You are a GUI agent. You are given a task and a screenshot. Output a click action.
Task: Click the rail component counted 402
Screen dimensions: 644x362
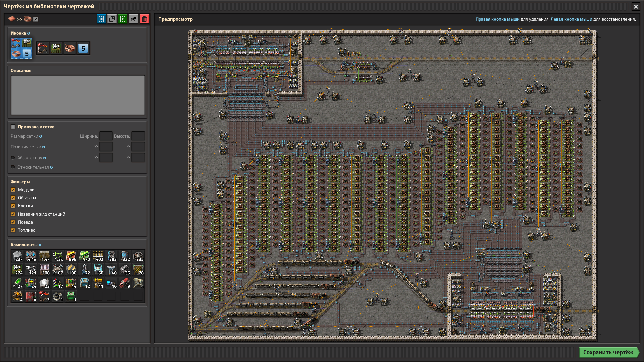point(98,256)
